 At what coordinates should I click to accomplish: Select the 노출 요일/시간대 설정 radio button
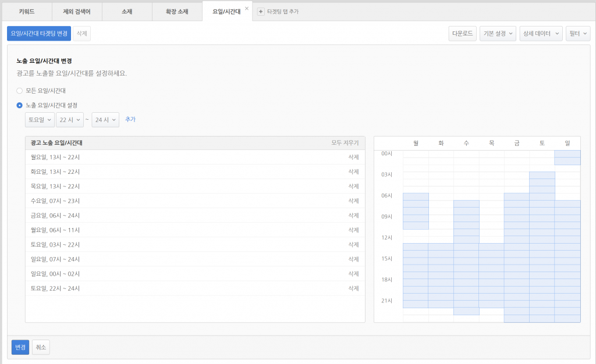[x=18, y=105]
